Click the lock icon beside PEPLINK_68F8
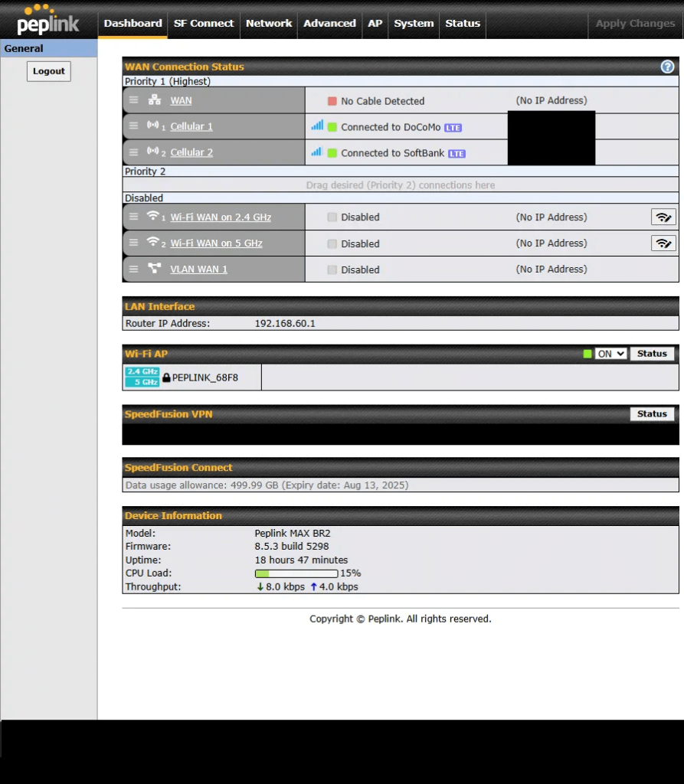The height and width of the screenshot is (784, 684). click(x=166, y=377)
